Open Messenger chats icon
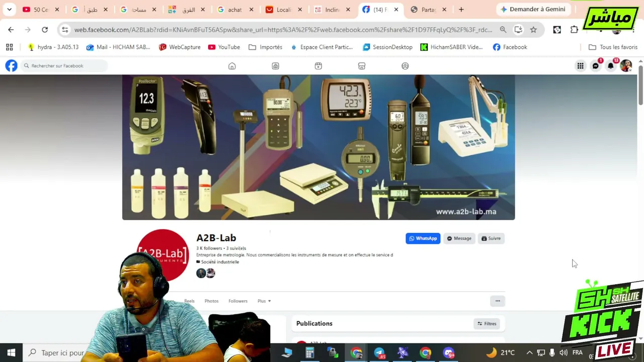 pyautogui.click(x=596, y=66)
